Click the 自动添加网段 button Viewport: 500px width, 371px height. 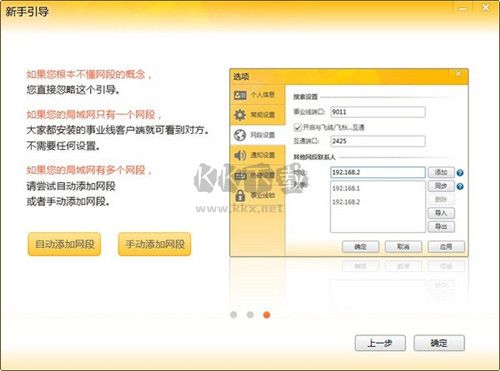(x=64, y=244)
